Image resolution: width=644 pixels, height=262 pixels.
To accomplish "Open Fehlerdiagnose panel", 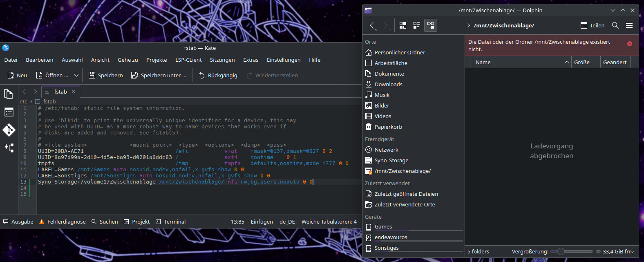I will pos(63,222).
